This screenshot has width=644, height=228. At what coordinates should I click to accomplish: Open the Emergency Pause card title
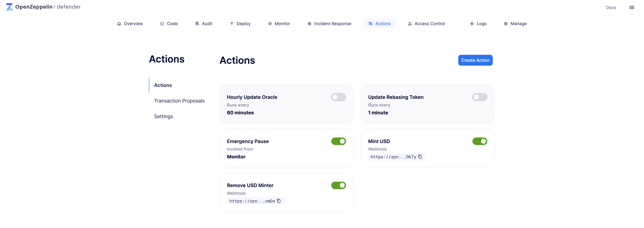pos(248,141)
